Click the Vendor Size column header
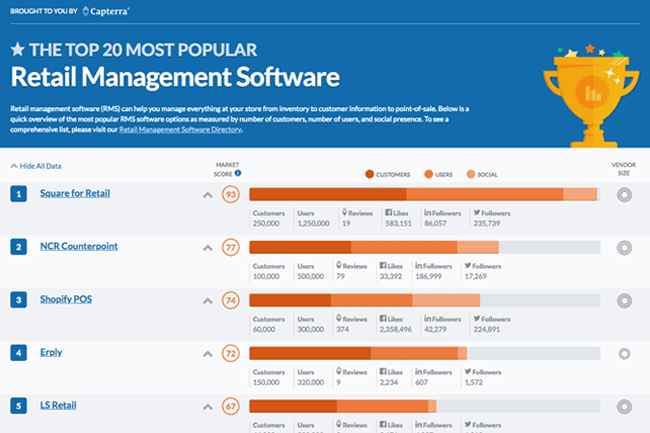 [623, 169]
